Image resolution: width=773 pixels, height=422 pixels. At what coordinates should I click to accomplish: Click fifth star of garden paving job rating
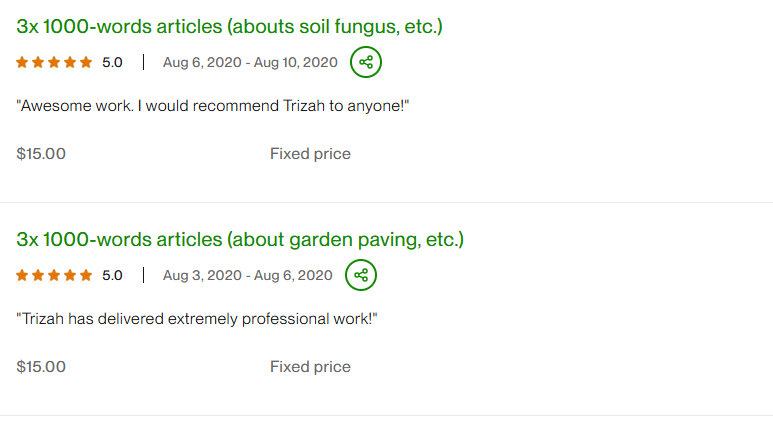[86, 275]
